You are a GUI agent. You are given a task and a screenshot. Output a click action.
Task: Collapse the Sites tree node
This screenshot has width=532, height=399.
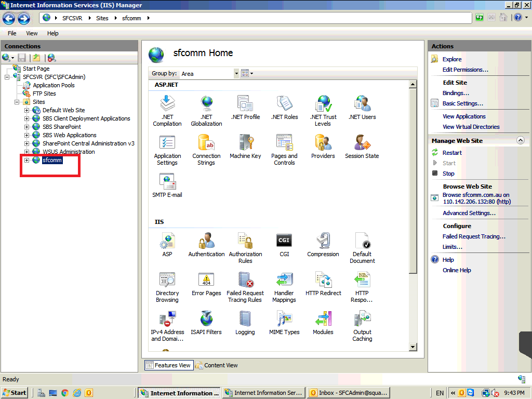17,102
